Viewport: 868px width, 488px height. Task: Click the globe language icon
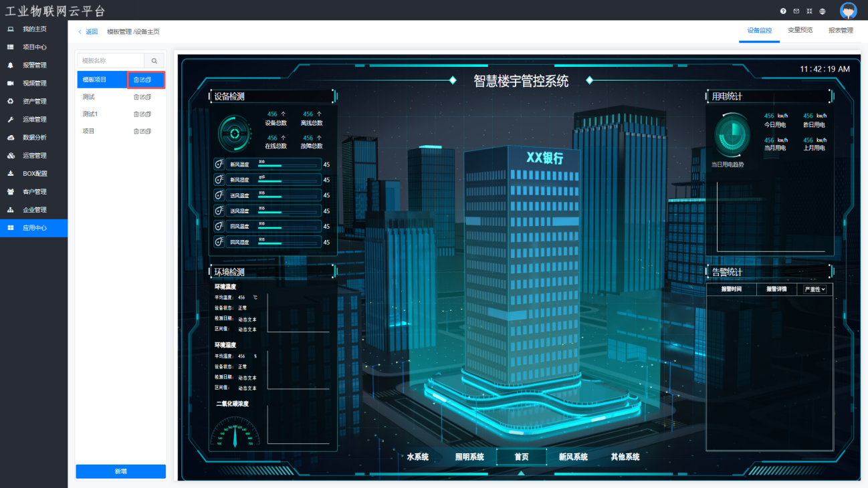(823, 11)
